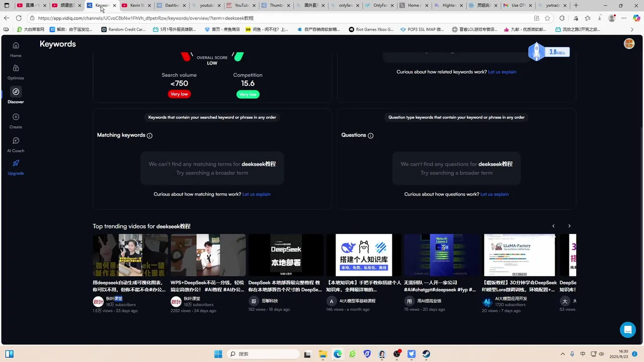Go back with the browser back arrow
The image size is (644, 362).
click(x=7, y=18)
